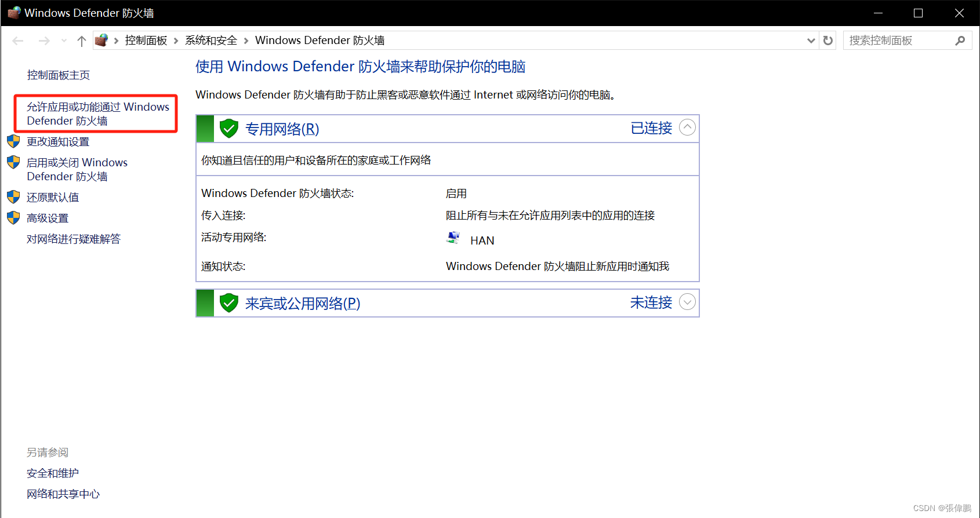Open 还原默认值 link
The height and width of the screenshot is (518, 980).
(x=53, y=198)
